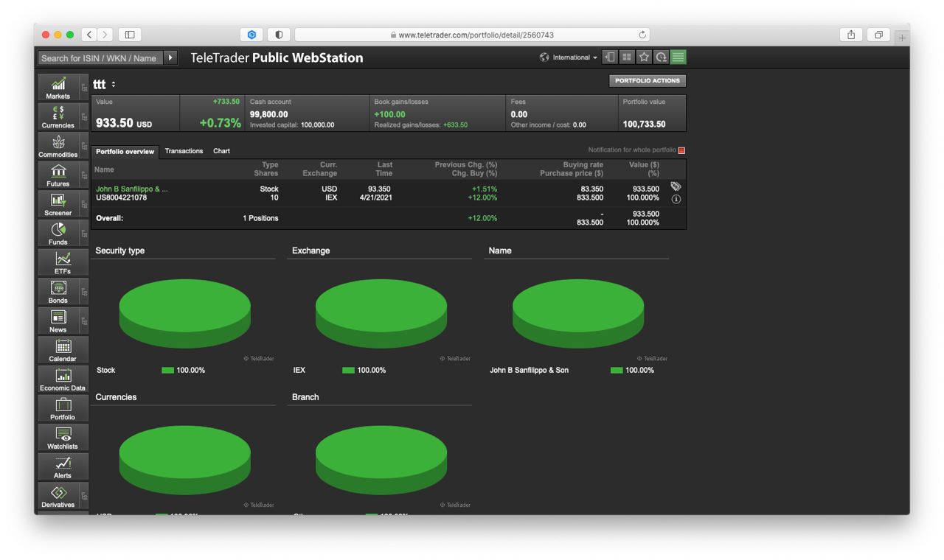
Task: Click the Safari sidebar toggle icon
Action: pyautogui.click(x=130, y=35)
